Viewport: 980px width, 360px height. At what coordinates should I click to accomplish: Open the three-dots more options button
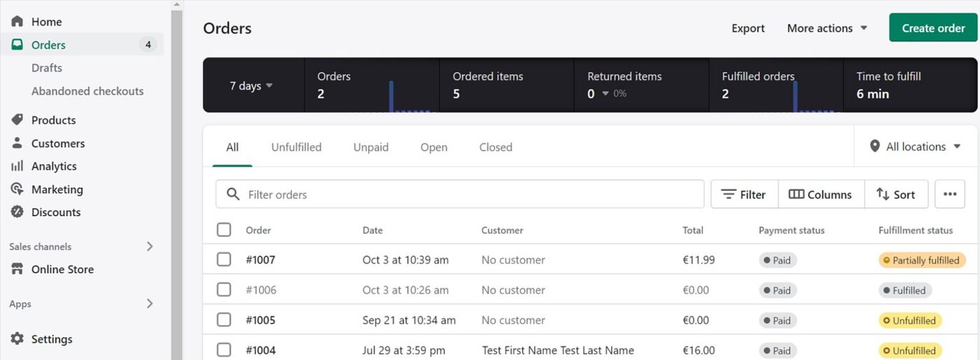pos(950,194)
